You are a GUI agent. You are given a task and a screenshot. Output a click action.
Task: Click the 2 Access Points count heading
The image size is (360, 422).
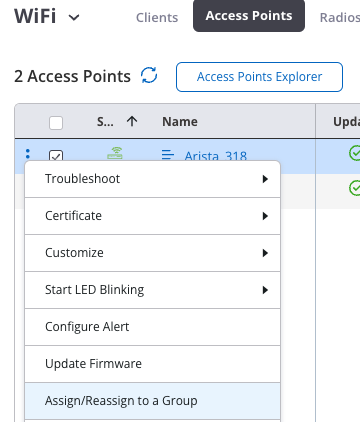(x=72, y=76)
